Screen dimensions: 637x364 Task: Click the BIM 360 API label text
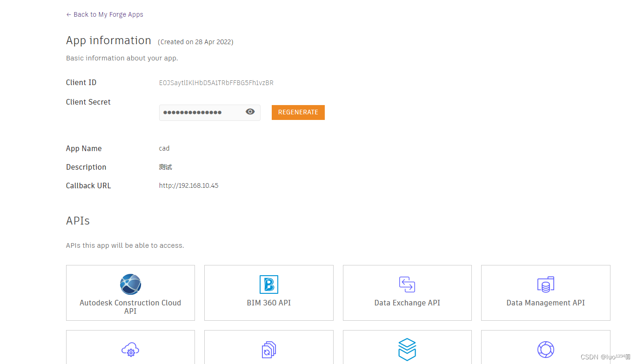(268, 303)
